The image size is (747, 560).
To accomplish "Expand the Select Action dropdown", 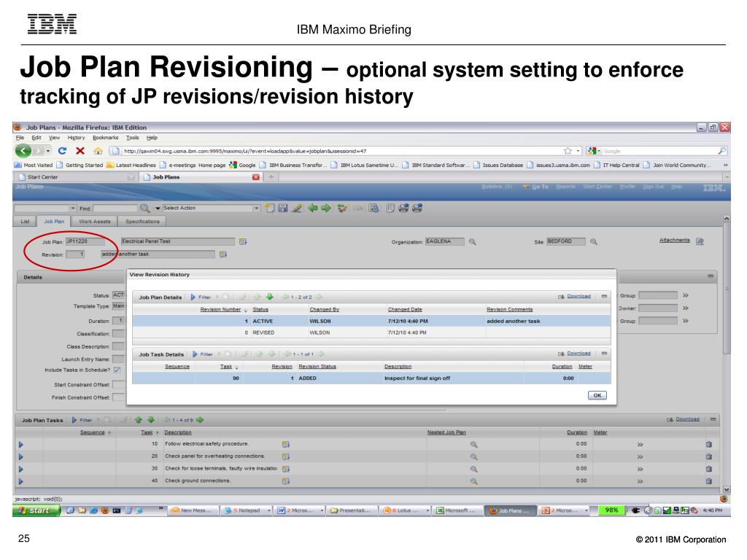I will [x=256, y=208].
